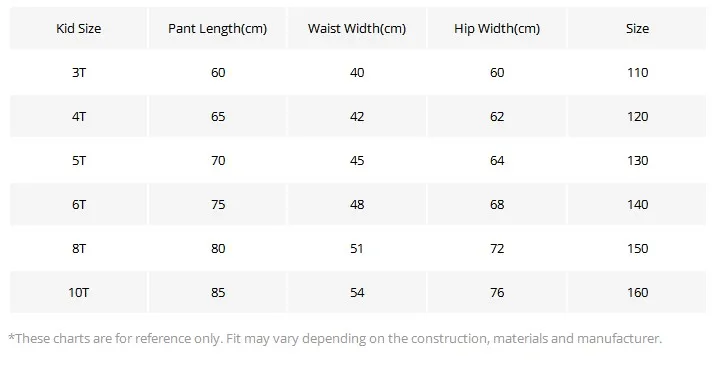Select pant length value 65
721x371 pixels.
pyautogui.click(x=218, y=117)
